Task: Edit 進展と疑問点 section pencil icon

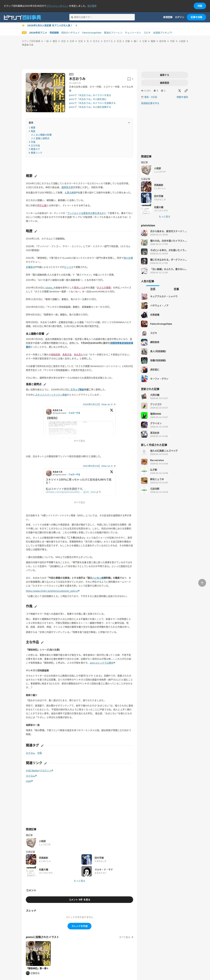Action: pos(45,384)
